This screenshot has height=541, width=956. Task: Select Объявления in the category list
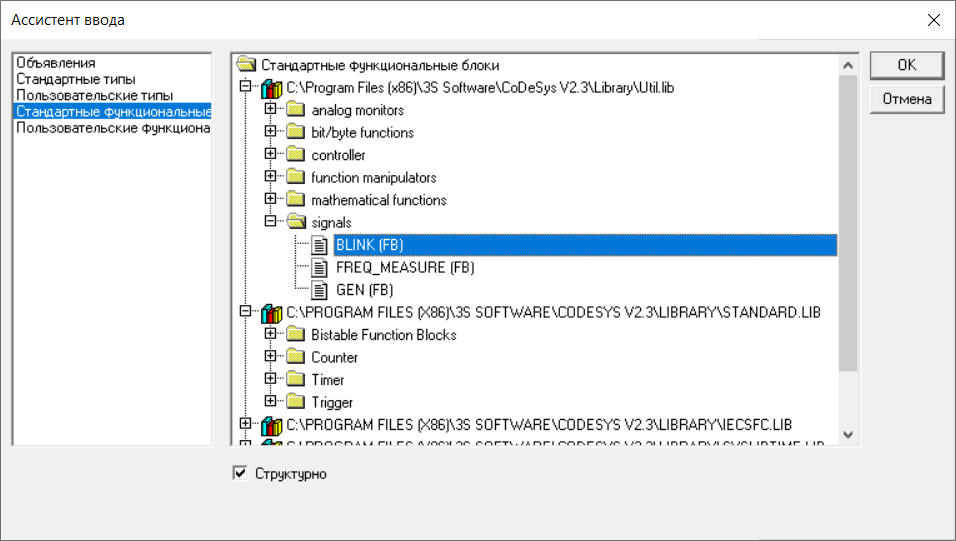pos(56,63)
